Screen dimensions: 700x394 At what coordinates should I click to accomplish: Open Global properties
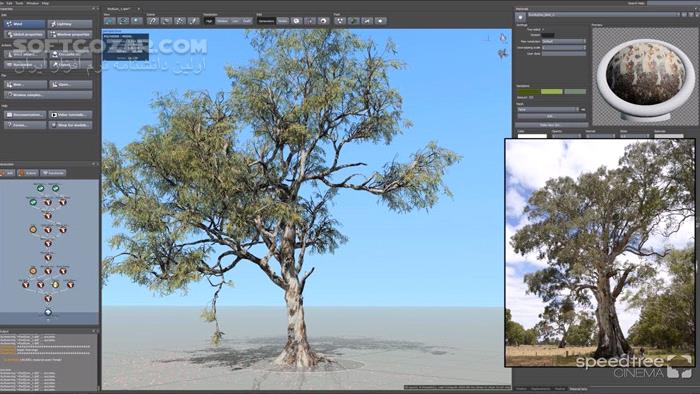click(x=25, y=34)
